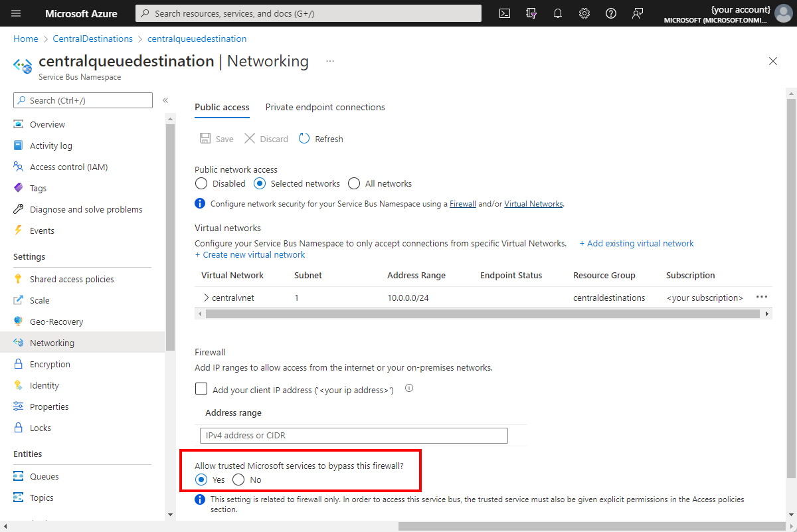Open the notifications bell
The width and height of the screenshot is (797, 532).
pyautogui.click(x=558, y=13)
